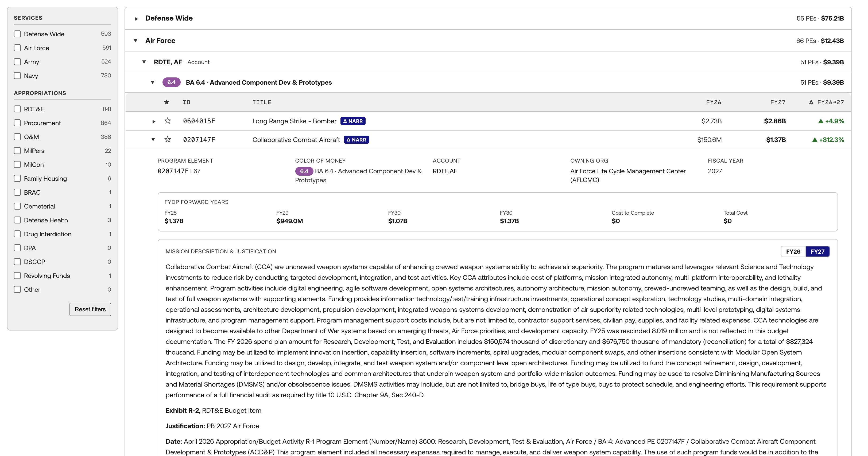Click the Air Force Life Cycle Management Center text
Screen dimensions: 868x456
[628, 175]
